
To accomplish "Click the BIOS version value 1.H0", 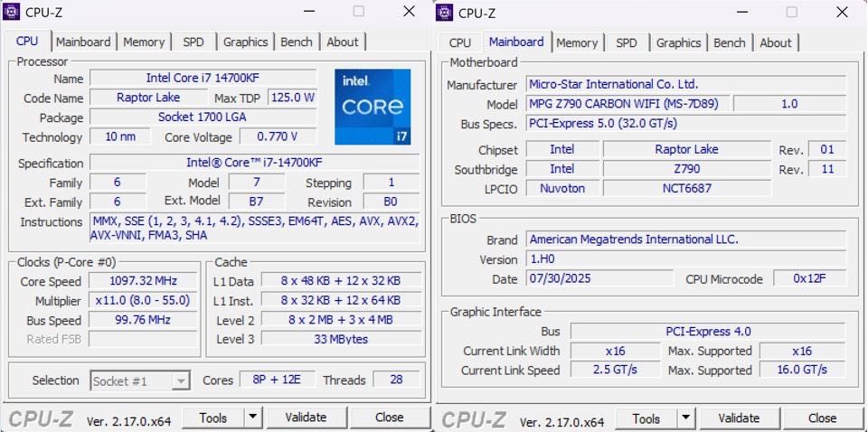I will click(x=686, y=258).
